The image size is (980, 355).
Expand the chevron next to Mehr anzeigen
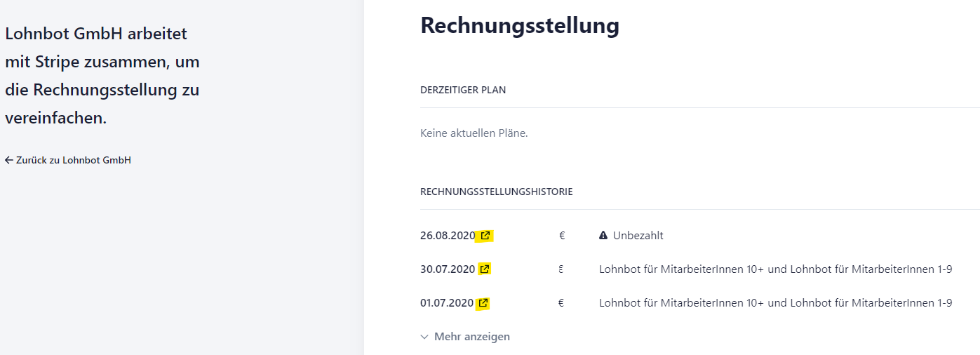[424, 337]
